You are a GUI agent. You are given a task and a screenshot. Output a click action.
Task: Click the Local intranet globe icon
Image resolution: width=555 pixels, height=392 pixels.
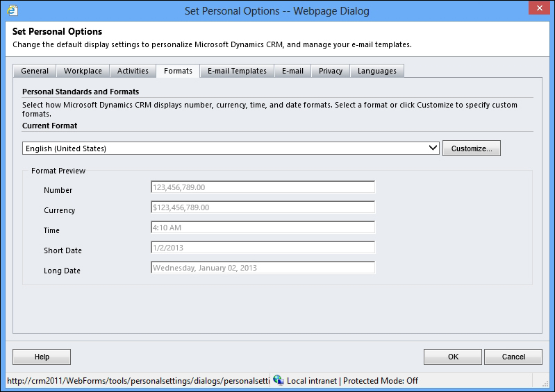click(x=279, y=380)
